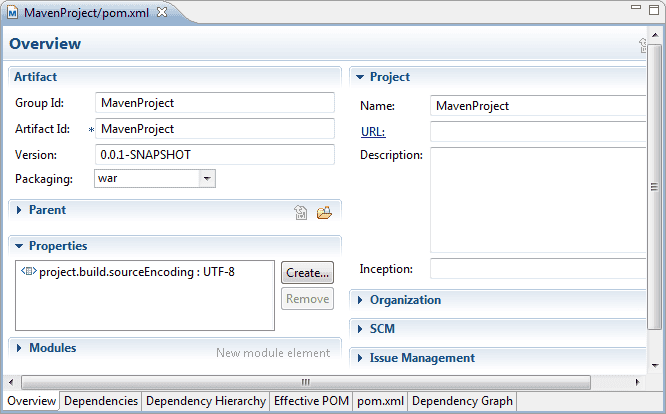Open the Packaging dropdown showing war
666x414 pixels.
[207, 178]
